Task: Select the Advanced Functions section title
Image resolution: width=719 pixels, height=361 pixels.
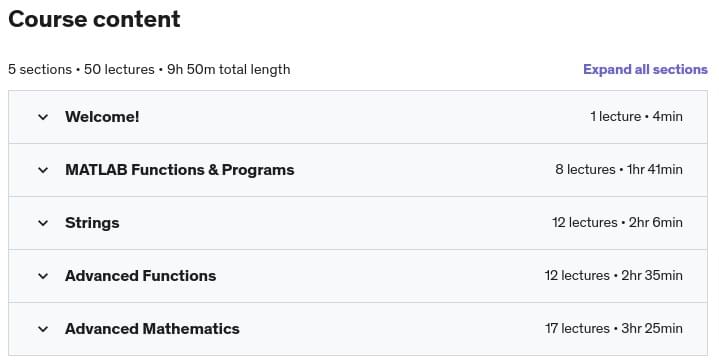Action: (x=140, y=276)
